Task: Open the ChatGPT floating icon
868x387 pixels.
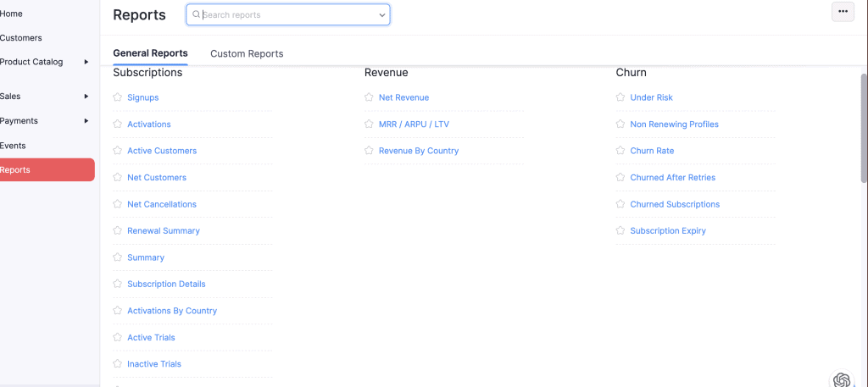Action: (842, 380)
